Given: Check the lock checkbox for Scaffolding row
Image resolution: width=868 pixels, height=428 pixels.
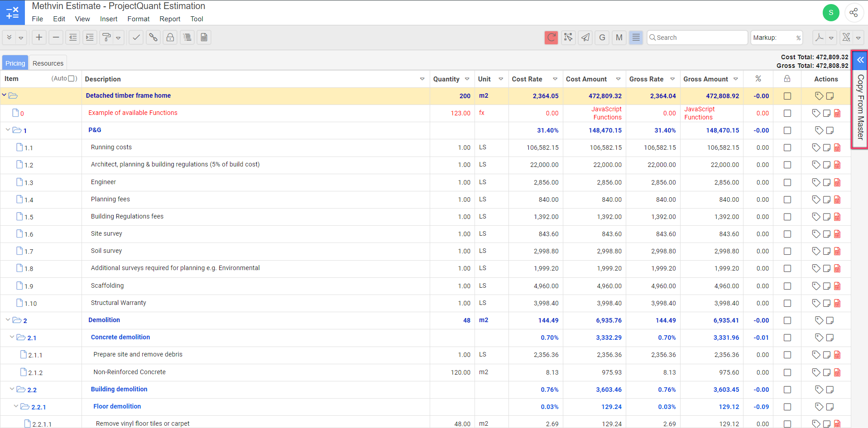Looking at the screenshot, I should click(x=787, y=286).
